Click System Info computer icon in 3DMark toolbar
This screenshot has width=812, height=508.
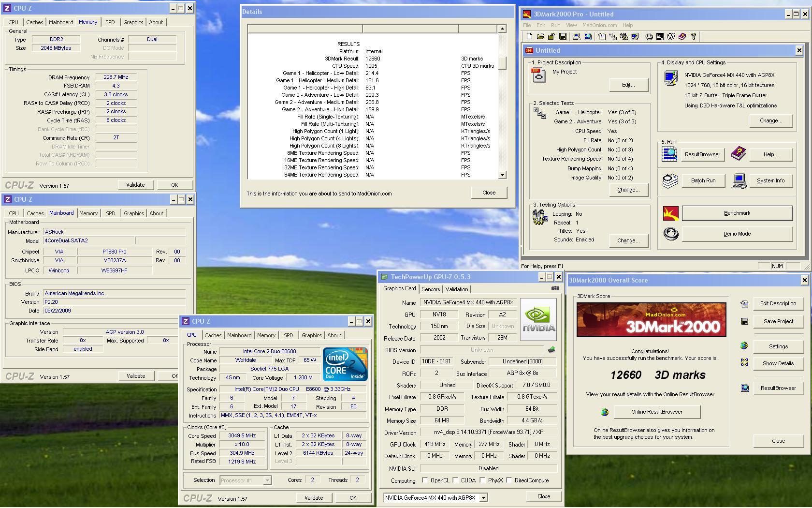pyautogui.click(x=576, y=36)
